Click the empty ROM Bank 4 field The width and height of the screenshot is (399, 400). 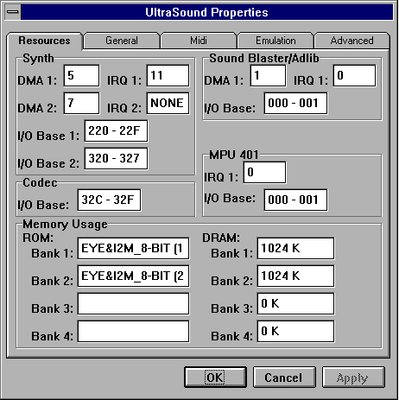point(133,331)
